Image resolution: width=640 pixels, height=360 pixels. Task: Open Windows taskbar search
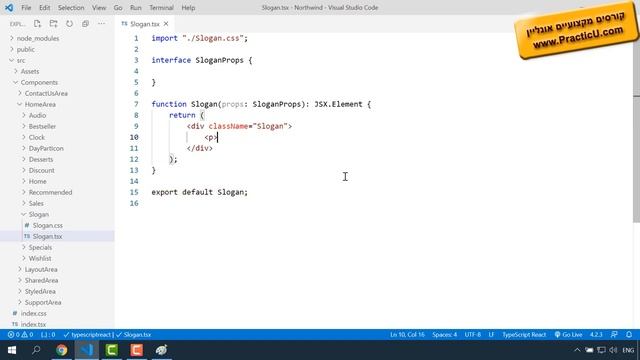[x=36, y=350]
